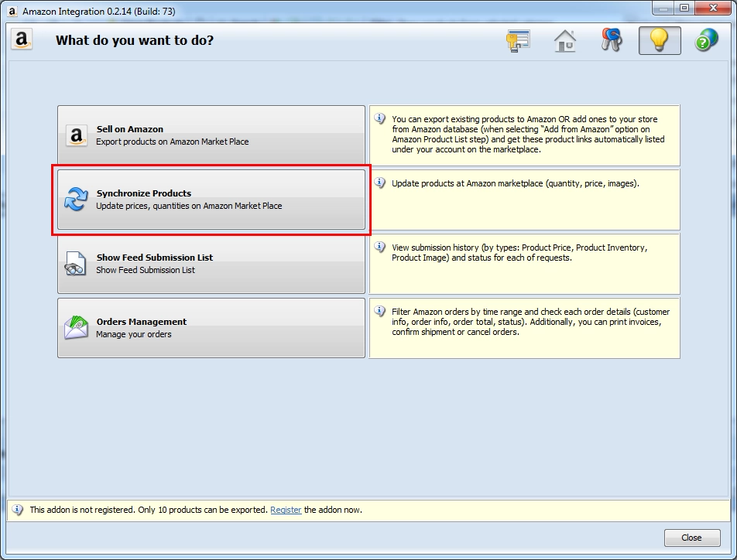The image size is (737, 560).
Task: Minimize the Amazon Integration window
Action: tap(663, 8)
